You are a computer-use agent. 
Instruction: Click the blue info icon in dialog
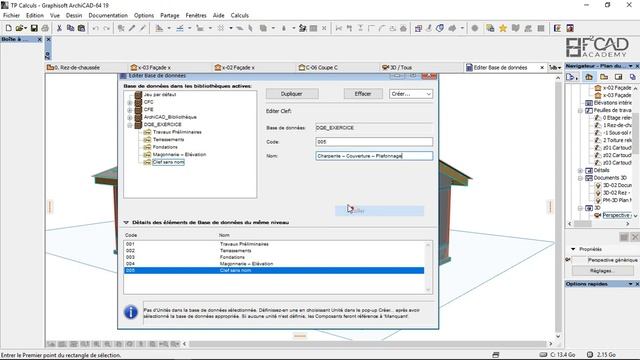(x=131, y=313)
